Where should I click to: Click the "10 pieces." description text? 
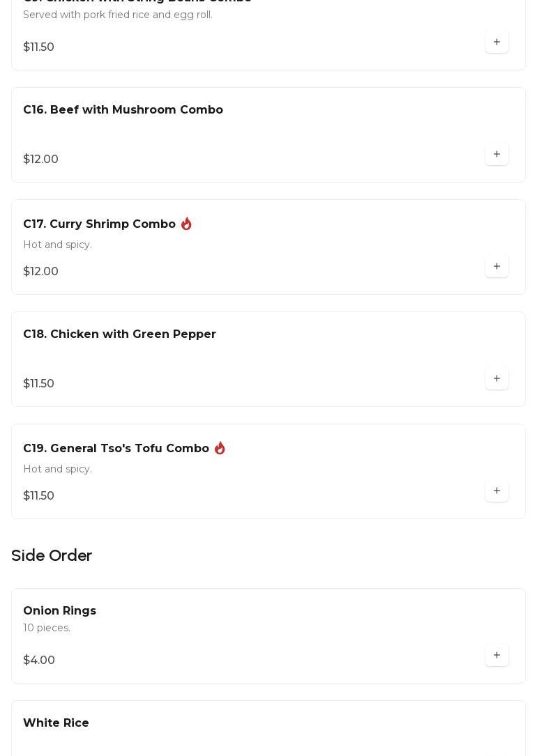(47, 628)
